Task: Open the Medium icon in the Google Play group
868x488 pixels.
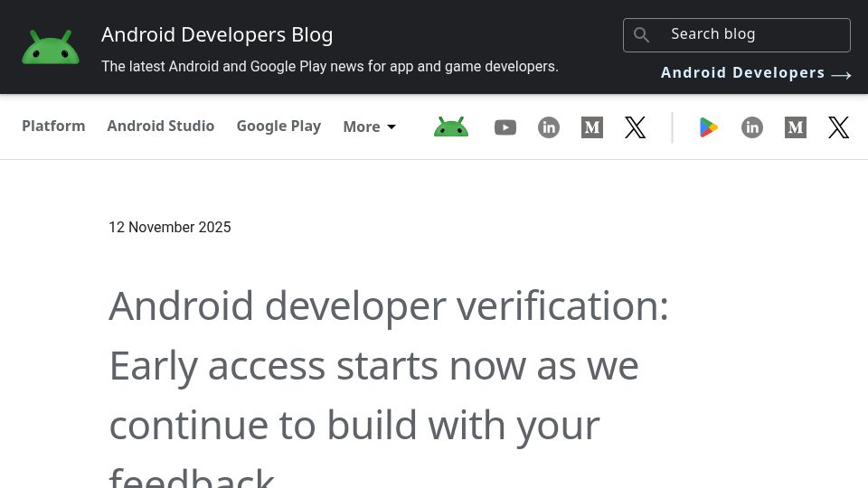Action: tap(796, 127)
